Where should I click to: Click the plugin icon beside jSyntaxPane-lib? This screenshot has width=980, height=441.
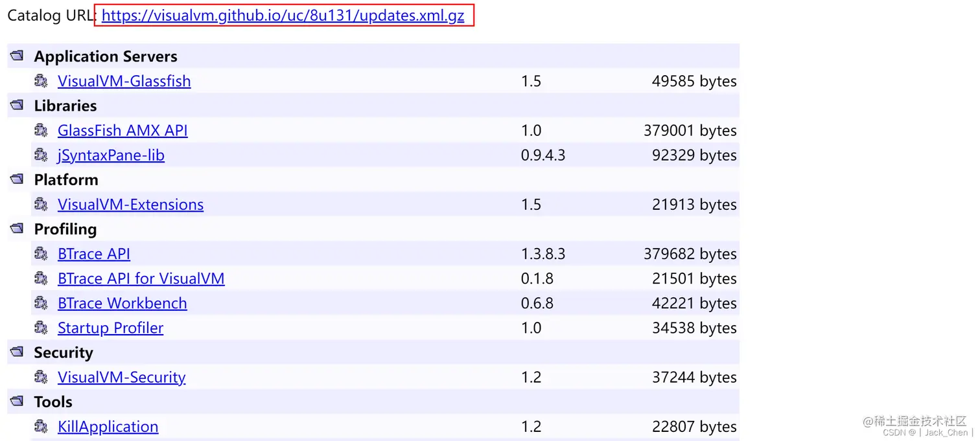(41, 155)
